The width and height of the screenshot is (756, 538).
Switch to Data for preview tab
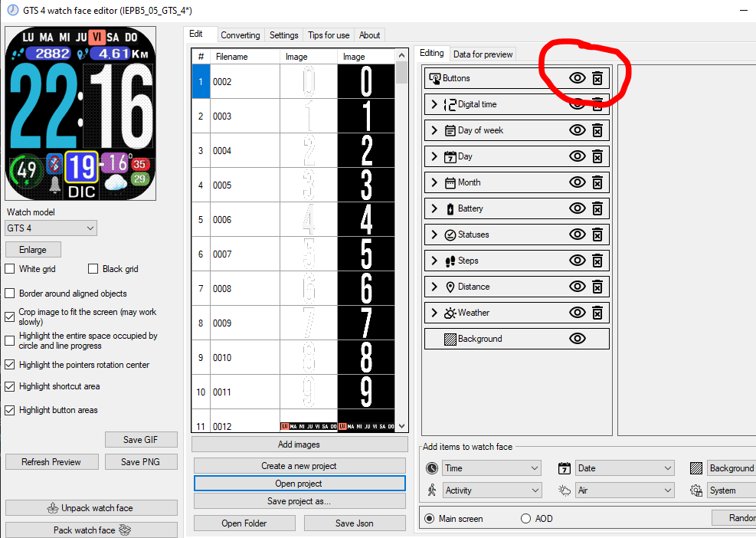(483, 54)
